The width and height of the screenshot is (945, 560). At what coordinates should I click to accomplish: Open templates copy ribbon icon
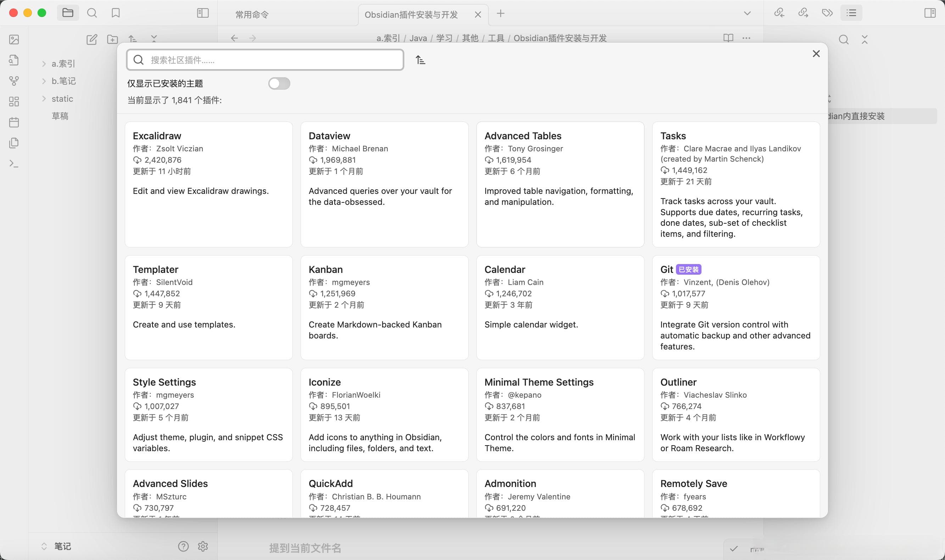tap(14, 143)
